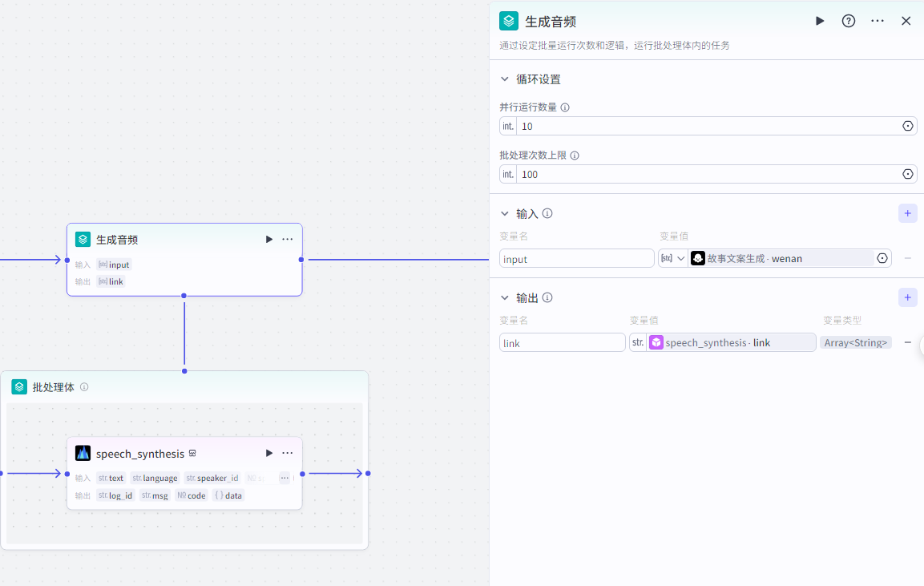924x586 pixels.
Task: Collapse the 输出 section
Action: tap(505, 298)
